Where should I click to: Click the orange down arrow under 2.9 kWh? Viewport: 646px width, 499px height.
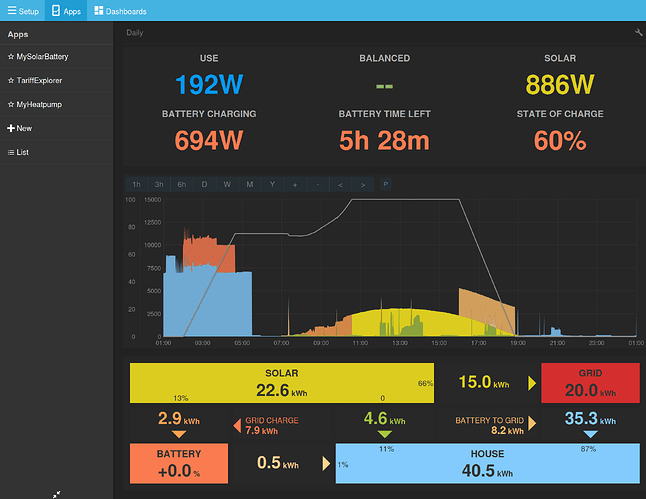pyautogui.click(x=179, y=434)
